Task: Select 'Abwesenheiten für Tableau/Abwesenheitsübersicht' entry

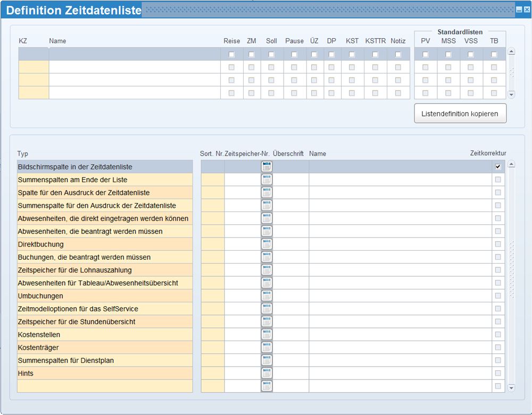Action: tap(105, 283)
